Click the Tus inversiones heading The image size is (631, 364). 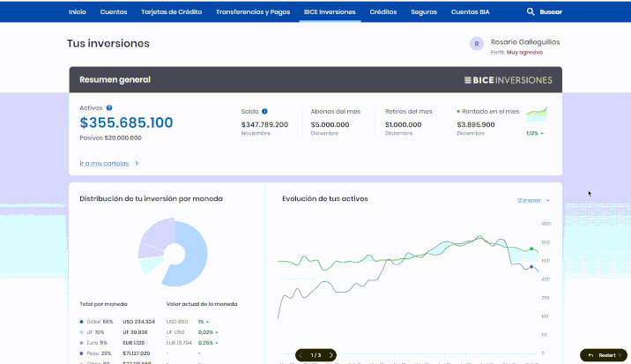coord(108,43)
